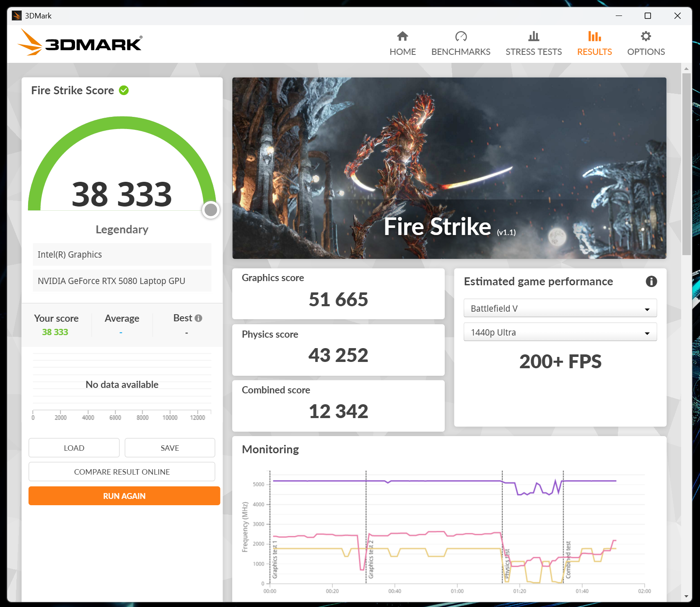Image resolution: width=700 pixels, height=607 pixels.
Task: Go to the HOME tab
Action: click(x=402, y=52)
